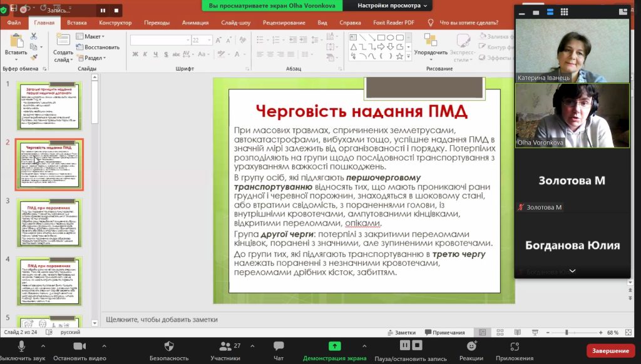Pause the Zoom recording in bottom toolbar
The height and width of the screenshot is (364, 641).
click(x=405, y=345)
